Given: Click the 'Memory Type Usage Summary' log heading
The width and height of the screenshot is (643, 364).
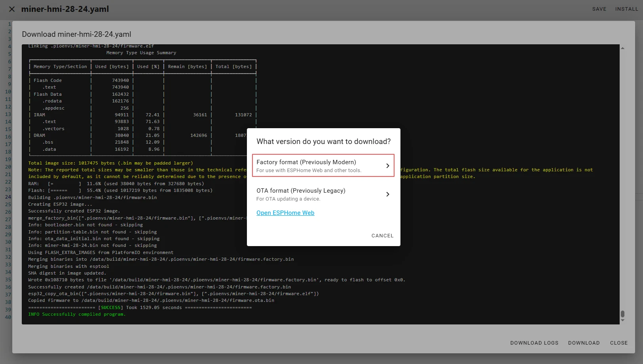Looking at the screenshot, I should pos(141,53).
